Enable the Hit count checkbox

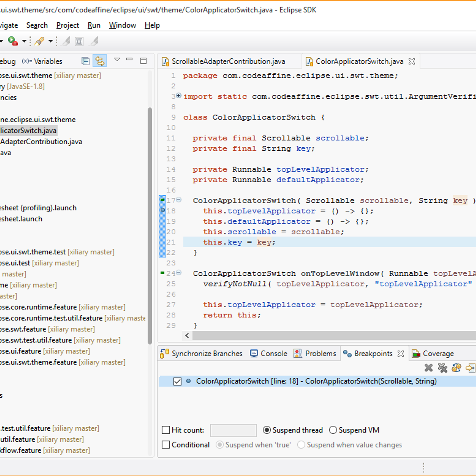click(x=166, y=430)
